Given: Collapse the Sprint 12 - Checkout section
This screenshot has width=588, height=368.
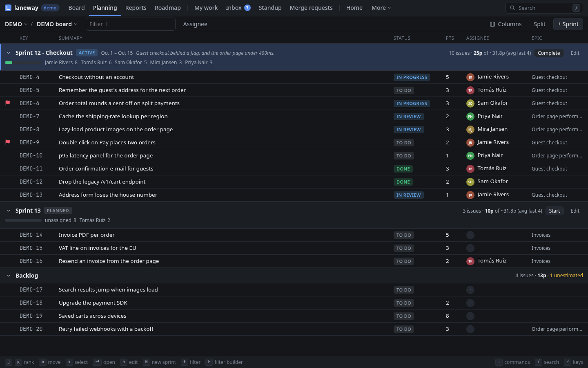Looking at the screenshot, I should (x=9, y=53).
